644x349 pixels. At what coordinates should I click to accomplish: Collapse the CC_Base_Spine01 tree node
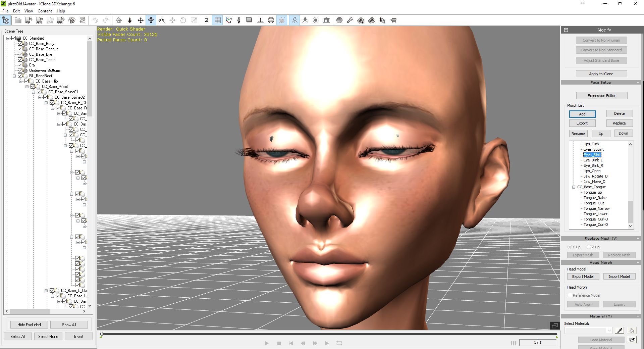click(33, 92)
